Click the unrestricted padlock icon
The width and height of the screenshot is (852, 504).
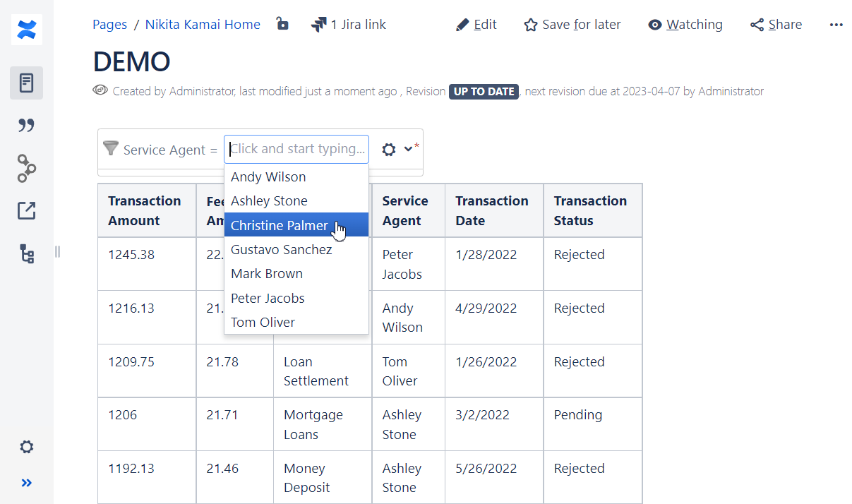pyautogui.click(x=282, y=23)
